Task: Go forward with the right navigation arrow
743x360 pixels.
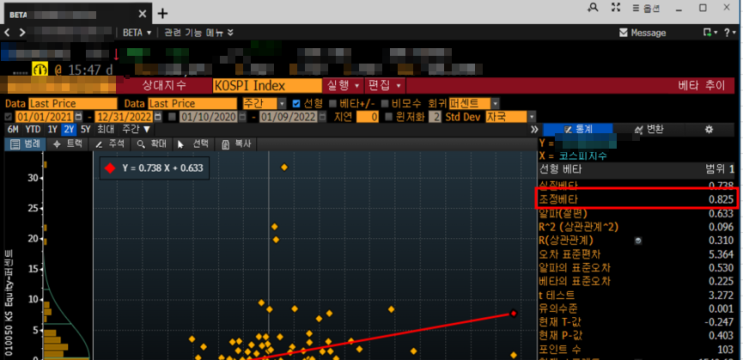Action: pos(22,33)
